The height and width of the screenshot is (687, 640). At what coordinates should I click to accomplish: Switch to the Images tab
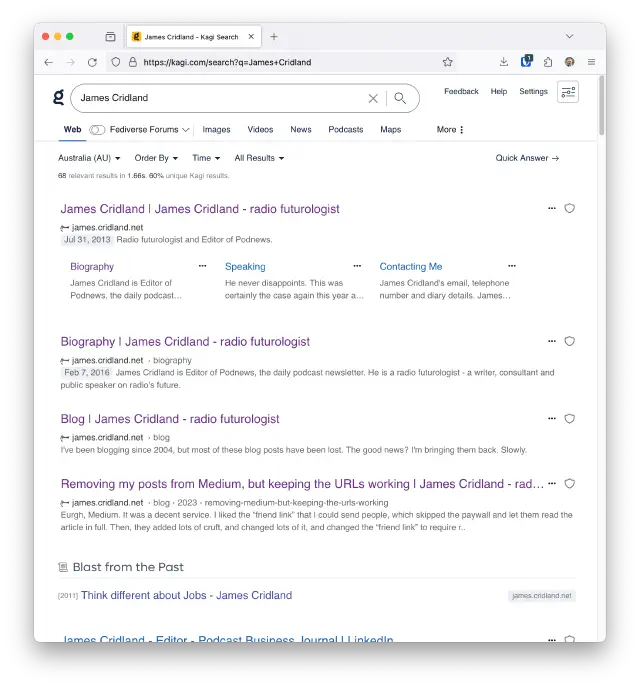click(216, 129)
